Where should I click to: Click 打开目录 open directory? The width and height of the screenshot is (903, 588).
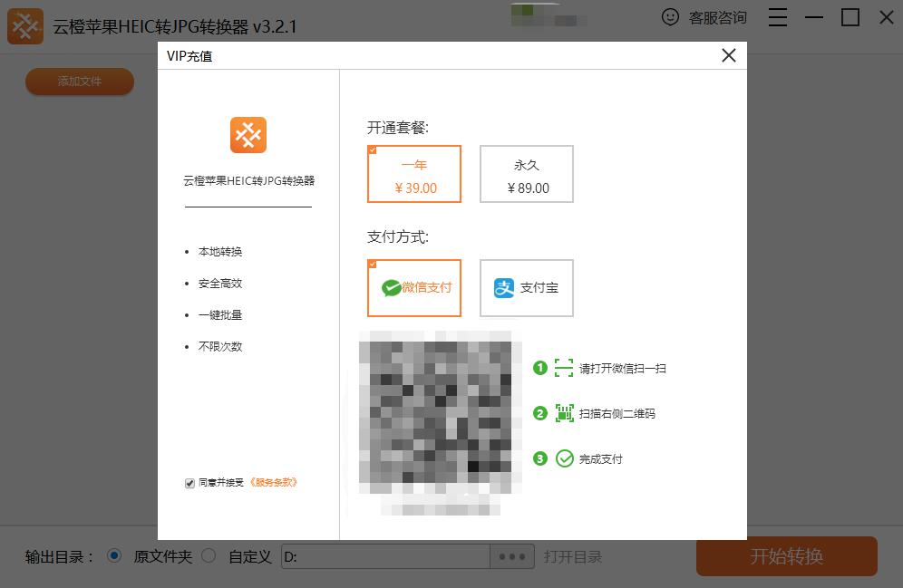(573, 557)
